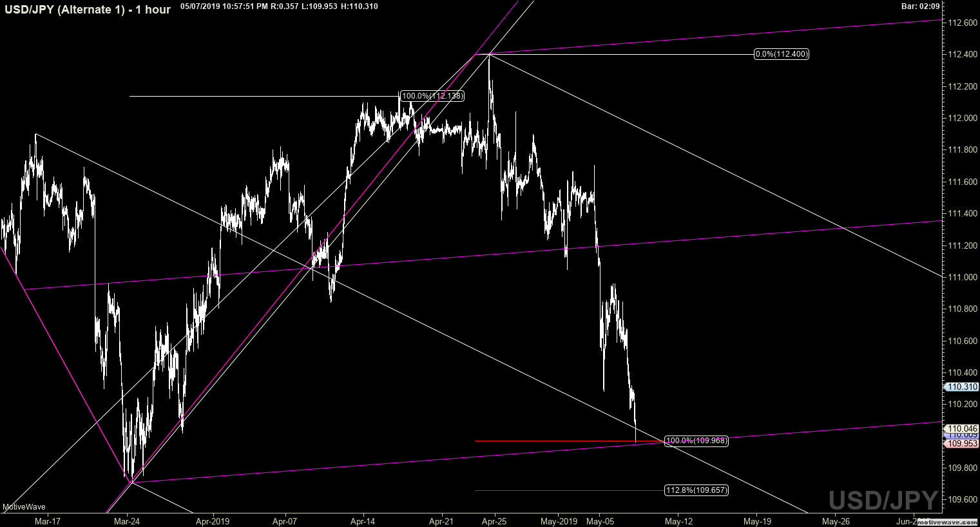Select the 112.000 price axis label

[963, 118]
